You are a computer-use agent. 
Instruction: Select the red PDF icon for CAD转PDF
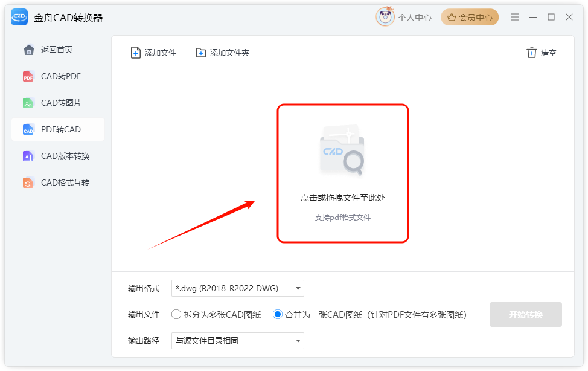(x=28, y=76)
